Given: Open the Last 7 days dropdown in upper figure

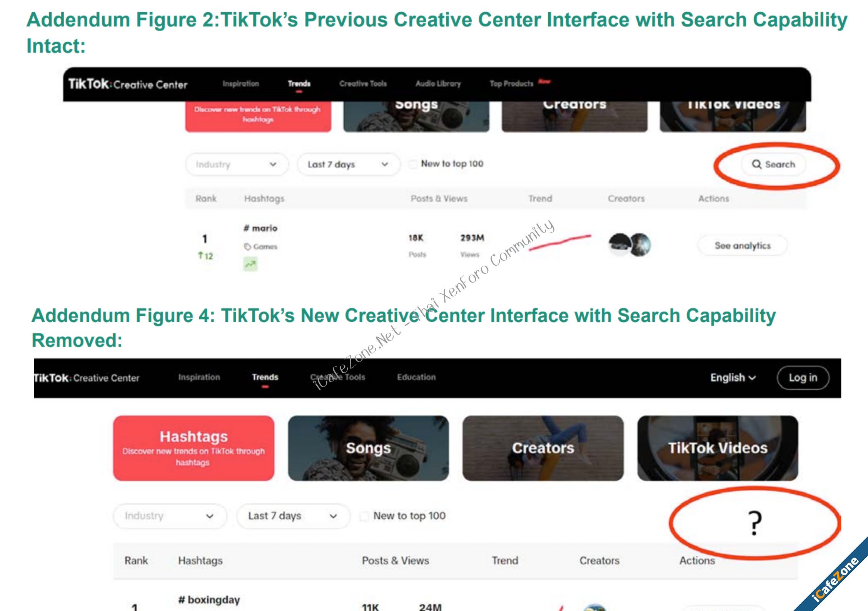Looking at the screenshot, I should click(348, 164).
